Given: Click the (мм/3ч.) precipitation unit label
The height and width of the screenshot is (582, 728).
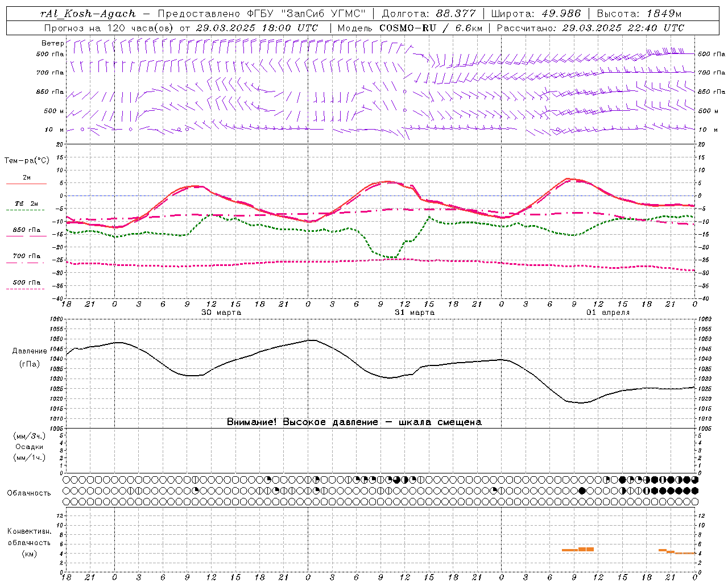Looking at the screenshot, I should tap(30, 436).
